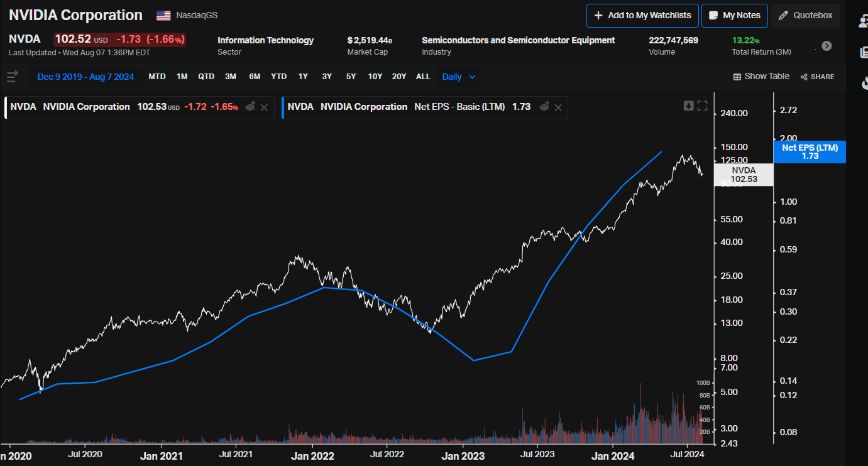The image size is (868, 466).
Task: Click the blue Net EPS (LTM) 1.73 axis label
Action: [x=810, y=152]
